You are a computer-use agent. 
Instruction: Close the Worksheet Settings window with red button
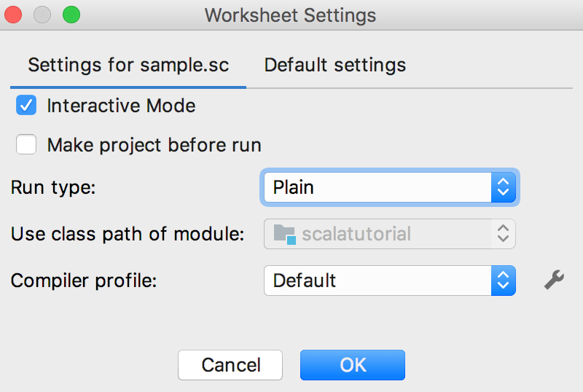13,15
